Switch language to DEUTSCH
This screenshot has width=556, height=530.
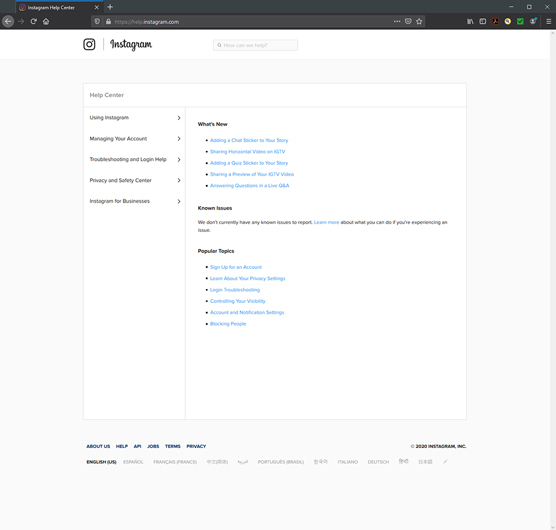coord(378,462)
